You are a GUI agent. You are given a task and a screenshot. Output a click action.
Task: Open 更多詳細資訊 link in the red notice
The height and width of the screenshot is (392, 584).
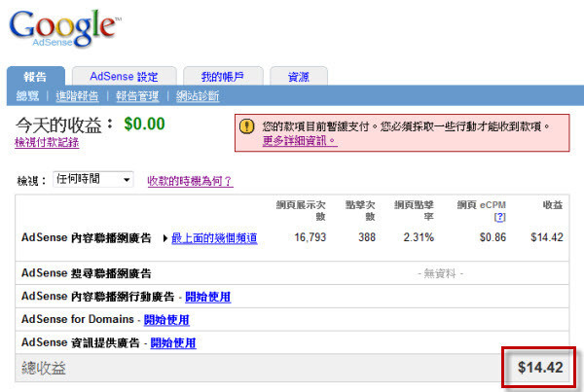coord(300,141)
